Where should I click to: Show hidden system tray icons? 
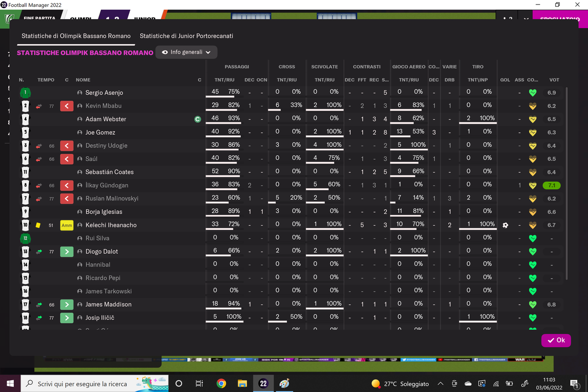coord(441,384)
